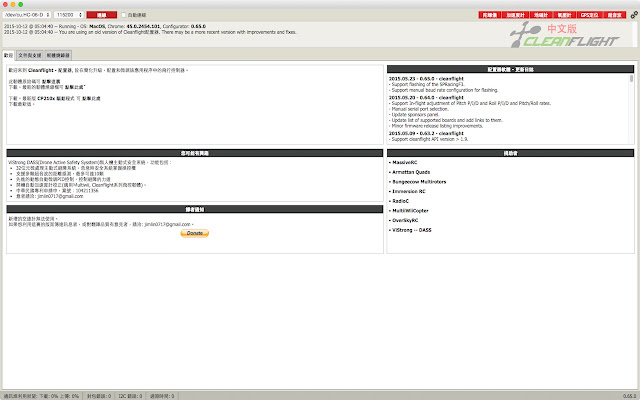640x400 pixels.
Task: Click the cycle time status bar entry
Action: pyautogui.click(x=162, y=396)
